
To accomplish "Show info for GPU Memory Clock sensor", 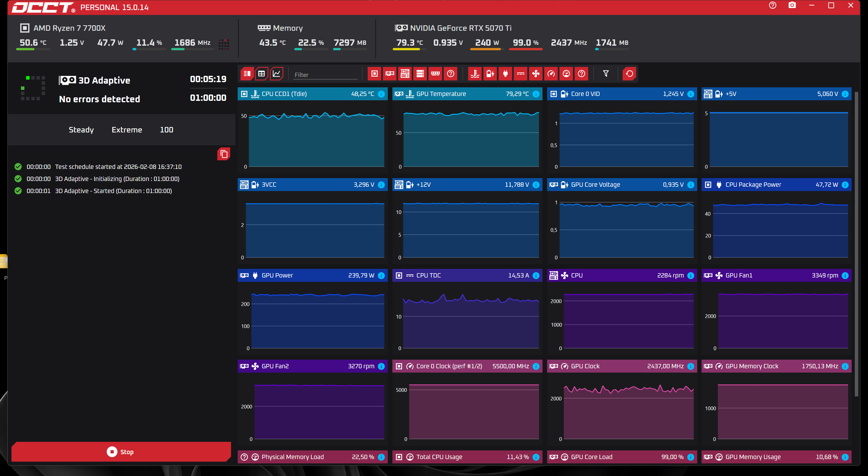I will pyautogui.click(x=845, y=366).
